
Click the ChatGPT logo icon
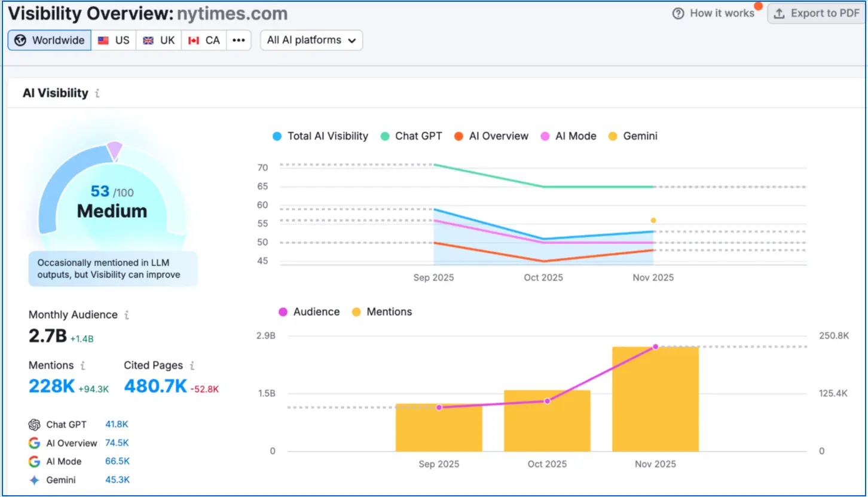point(34,425)
